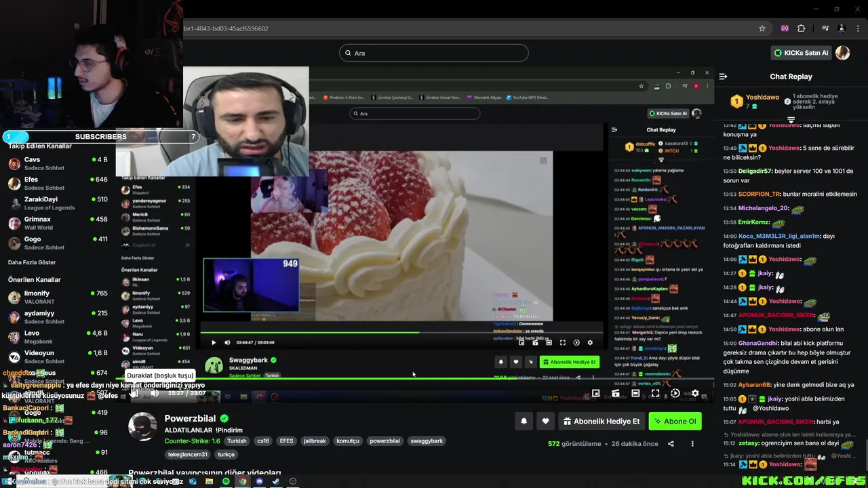Click Powerzbilal channel name

pyautogui.click(x=190, y=419)
